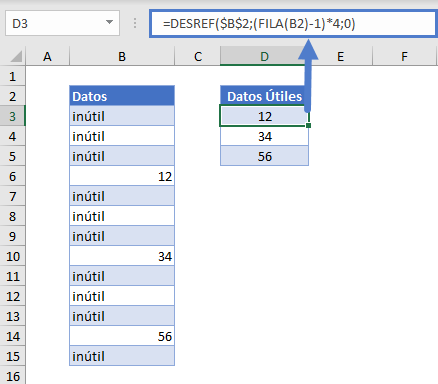Select cell B12 containing 'inútil'
The image size is (438, 384).
[x=122, y=296]
